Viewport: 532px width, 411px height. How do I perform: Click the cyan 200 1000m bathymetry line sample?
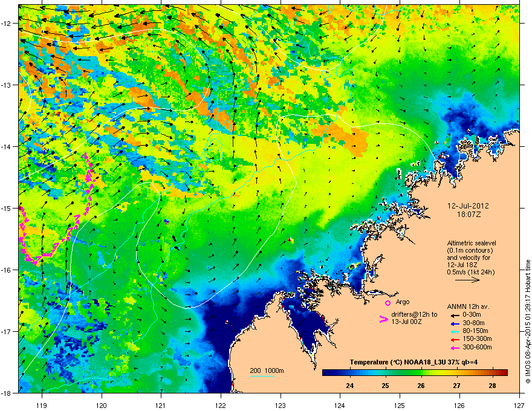click(x=262, y=377)
